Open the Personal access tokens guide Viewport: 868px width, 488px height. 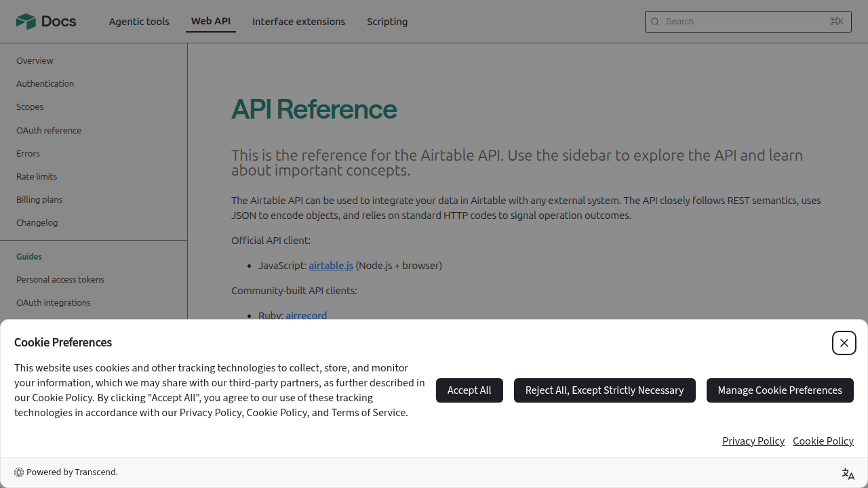click(x=60, y=279)
